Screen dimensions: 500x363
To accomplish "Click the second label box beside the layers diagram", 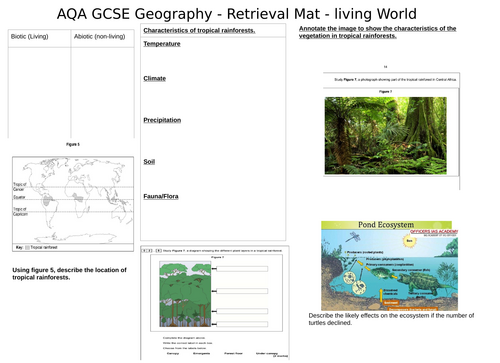I will (x=242, y=291).
